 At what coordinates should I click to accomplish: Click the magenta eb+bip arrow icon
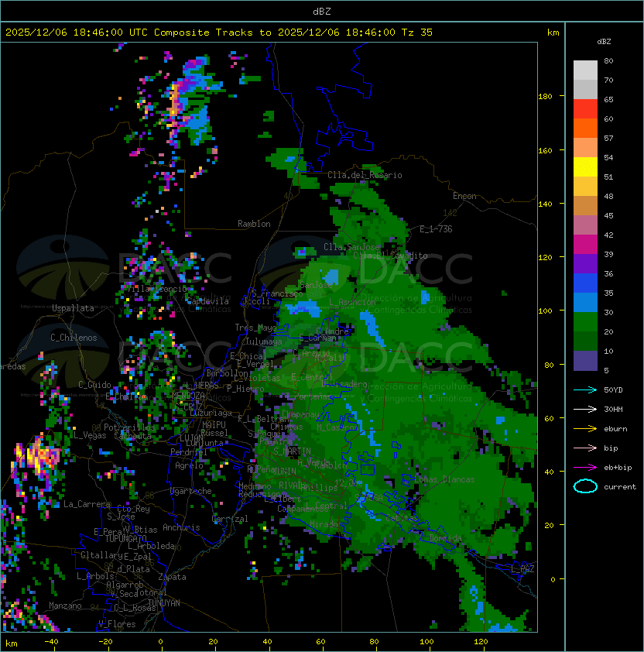[x=585, y=468]
